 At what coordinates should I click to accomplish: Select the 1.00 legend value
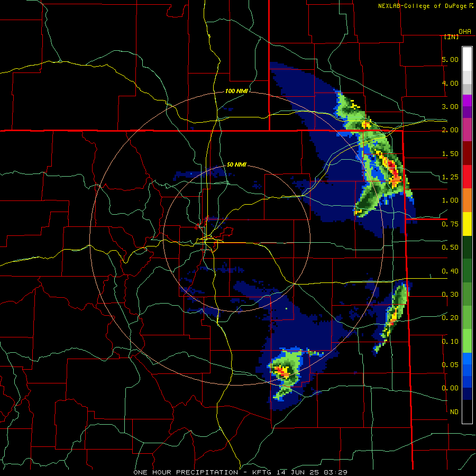[x=450, y=200]
